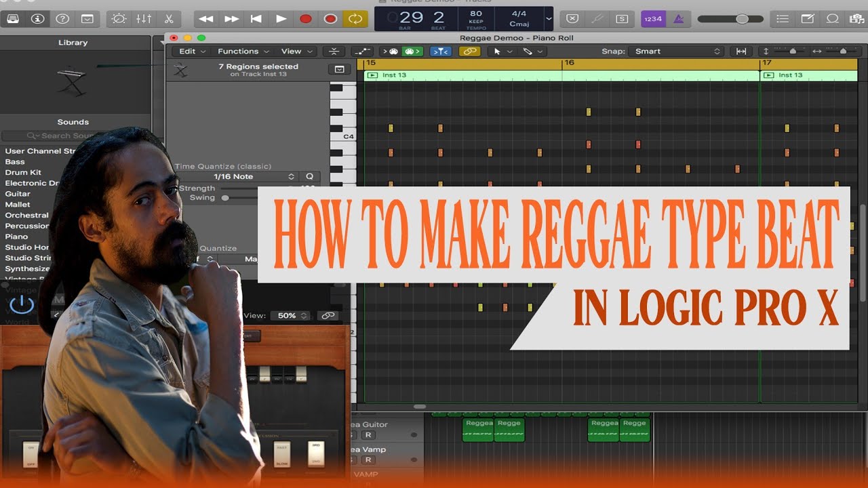The height and width of the screenshot is (488, 868).
Task: Open Snap Smart dropdown
Action: (x=675, y=51)
